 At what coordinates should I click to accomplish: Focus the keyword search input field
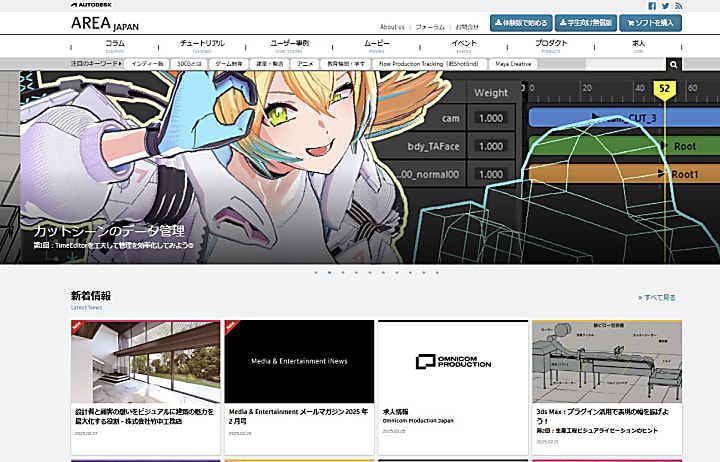click(625, 64)
